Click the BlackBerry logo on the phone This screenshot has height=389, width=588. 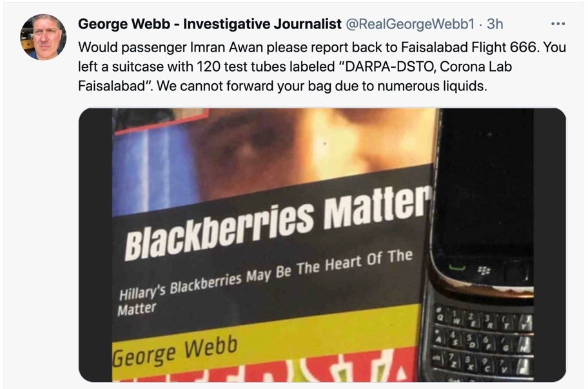[484, 270]
